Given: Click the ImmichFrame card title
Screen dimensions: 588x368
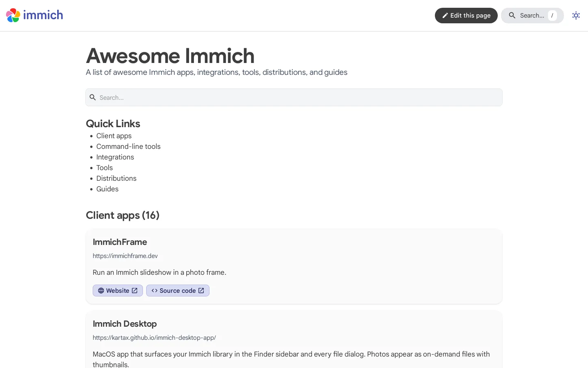Looking at the screenshot, I should click(x=120, y=242).
